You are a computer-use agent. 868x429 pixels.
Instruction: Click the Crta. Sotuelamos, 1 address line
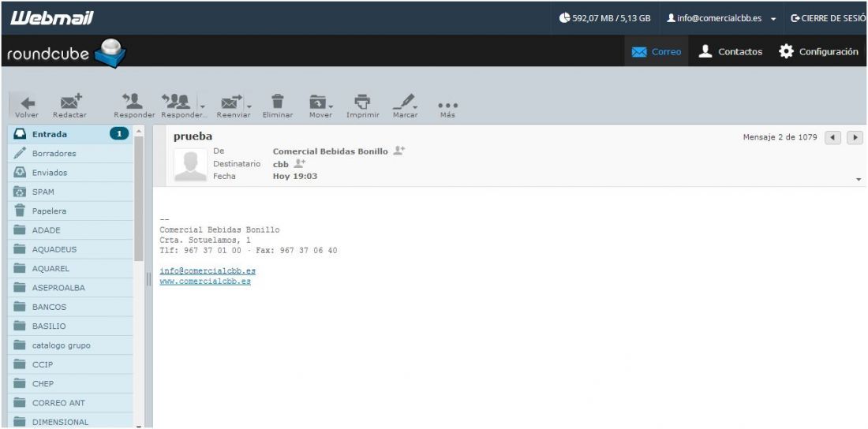[x=205, y=241]
